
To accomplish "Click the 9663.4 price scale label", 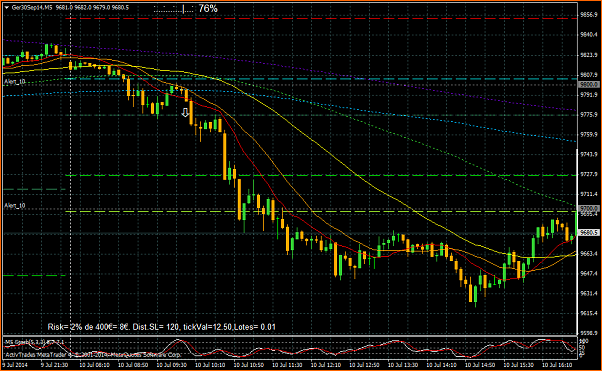I will tap(589, 253).
